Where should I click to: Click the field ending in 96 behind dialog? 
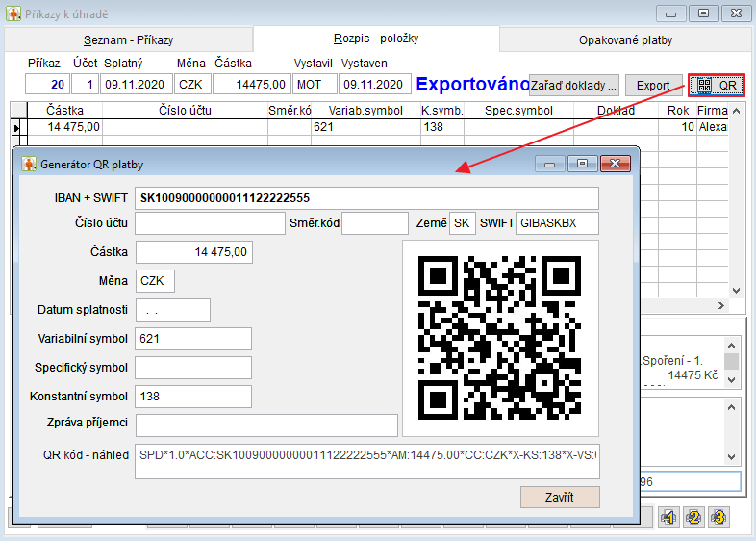(691, 481)
